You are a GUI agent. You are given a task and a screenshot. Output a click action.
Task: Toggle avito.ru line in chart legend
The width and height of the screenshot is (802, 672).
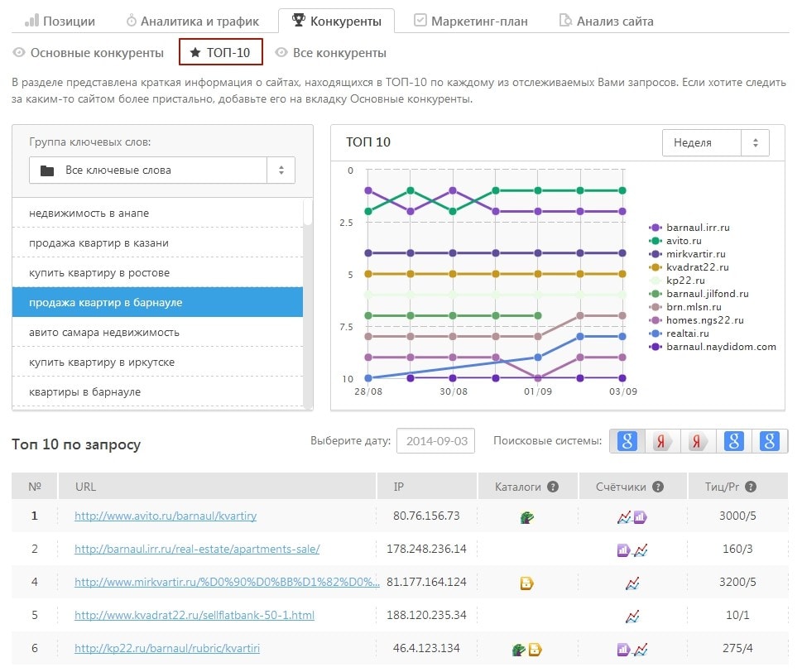684,241
